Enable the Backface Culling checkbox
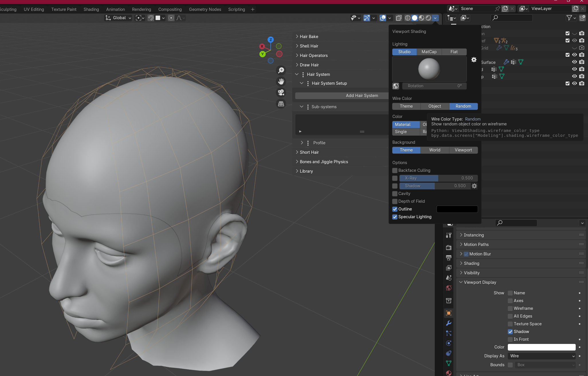 [x=395, y=170]
